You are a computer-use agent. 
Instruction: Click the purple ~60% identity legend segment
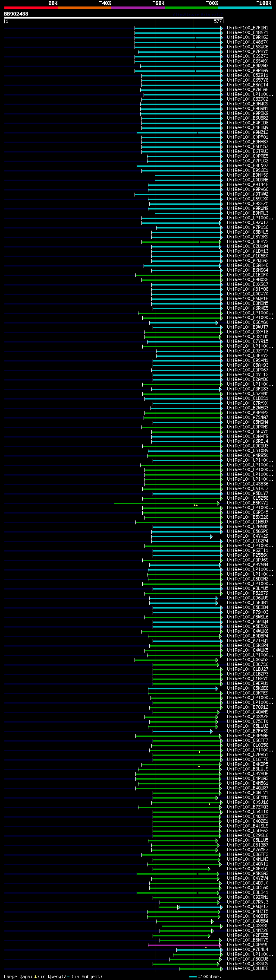tap(138, 8)
